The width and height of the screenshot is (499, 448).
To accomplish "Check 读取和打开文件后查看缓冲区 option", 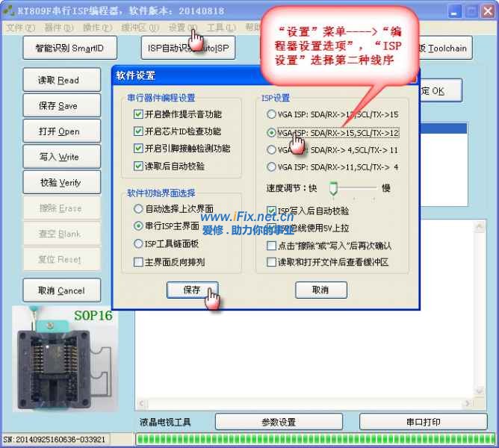I will pyautogui.click(x=272, y=262).
